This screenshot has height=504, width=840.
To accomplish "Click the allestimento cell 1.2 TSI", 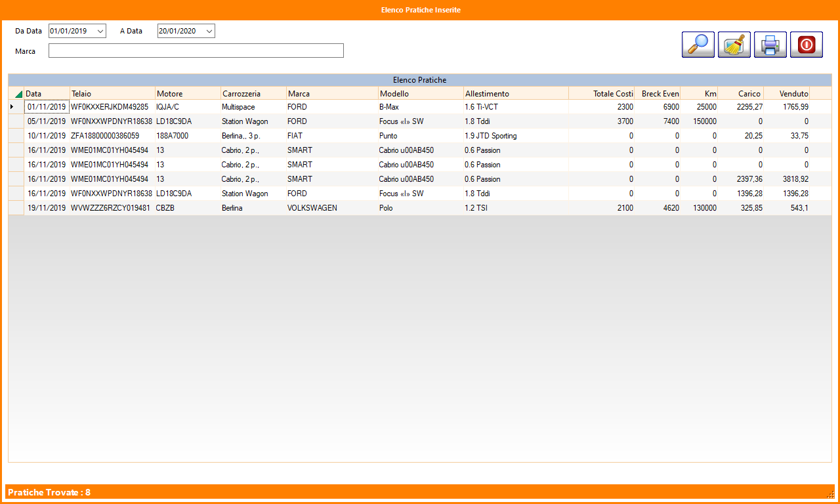I will (x=516, y=207).
